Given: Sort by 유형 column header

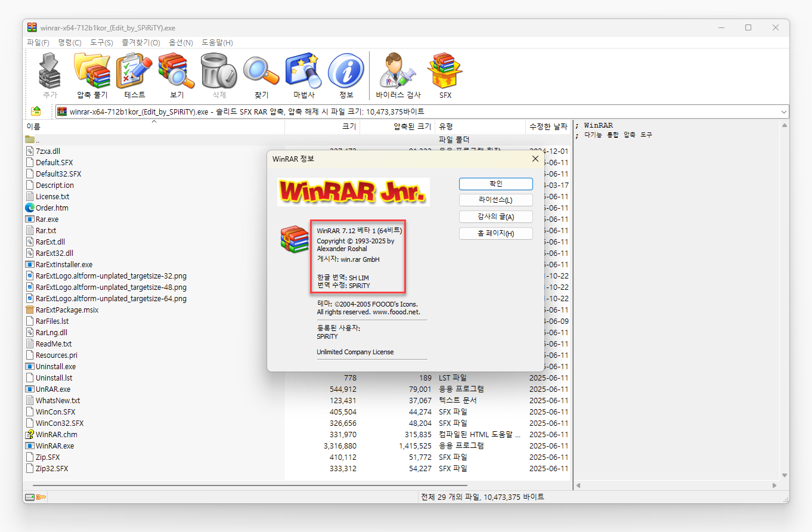Looking at the screenshot, I should click(481, 126).
